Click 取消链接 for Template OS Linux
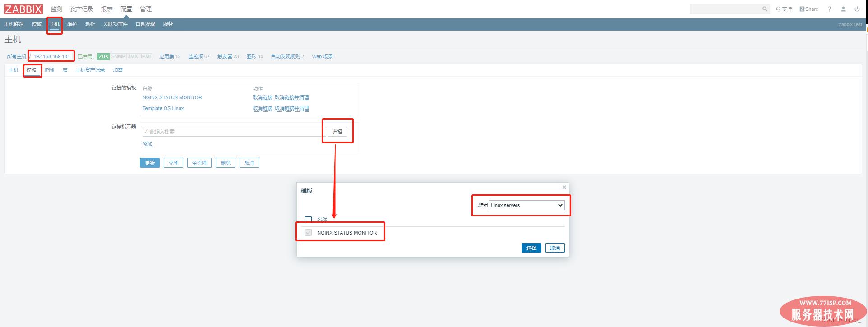This screenshot has width=868, height=327. click(263, 108)
